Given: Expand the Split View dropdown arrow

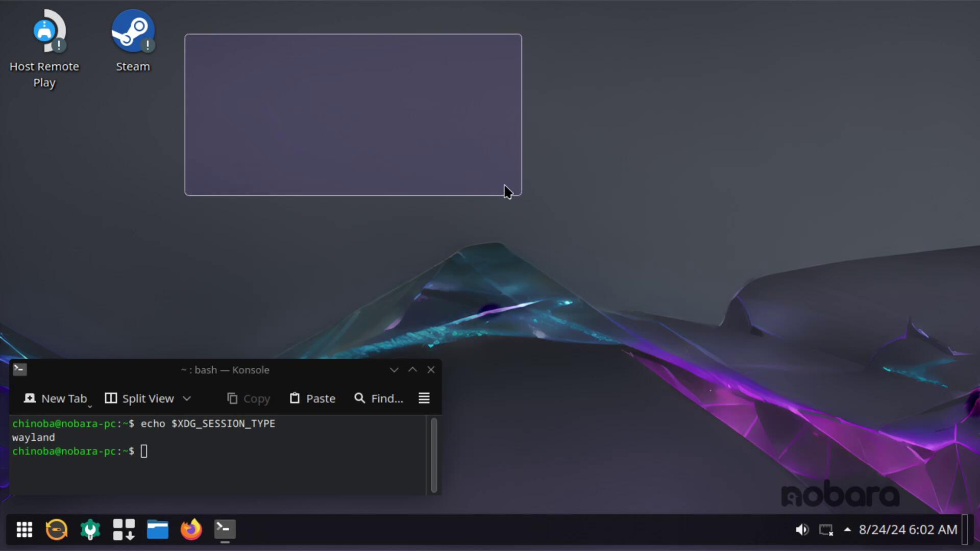Looking at the screenshot, I should tap(187, 398).
